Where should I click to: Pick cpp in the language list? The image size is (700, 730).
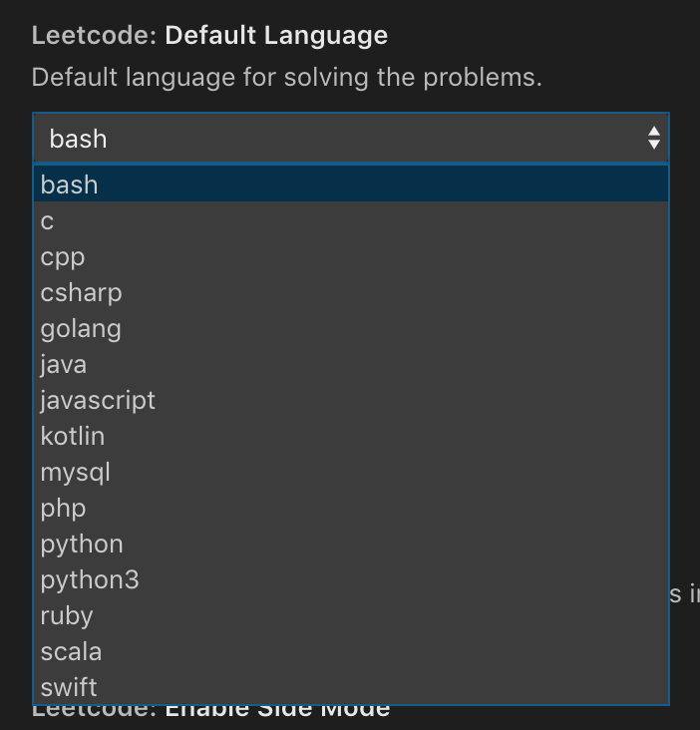(x=351, y=256)
